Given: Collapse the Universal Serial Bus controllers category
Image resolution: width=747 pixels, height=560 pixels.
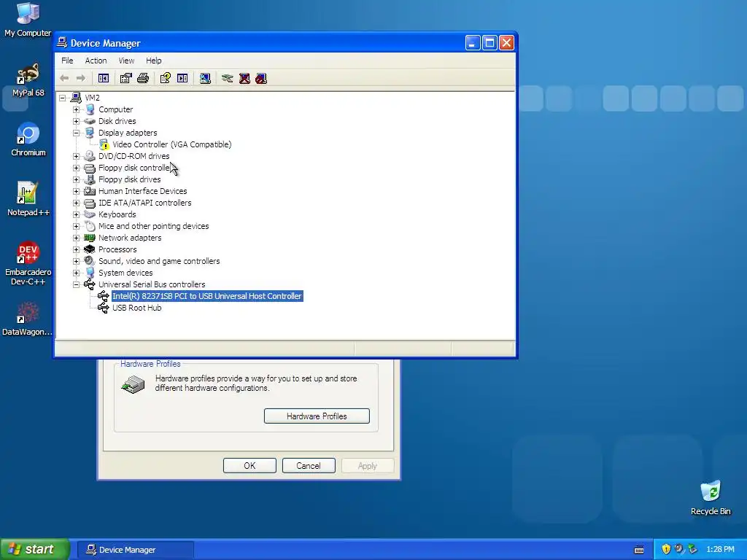Looking at the screenshot, I should 76,285.
